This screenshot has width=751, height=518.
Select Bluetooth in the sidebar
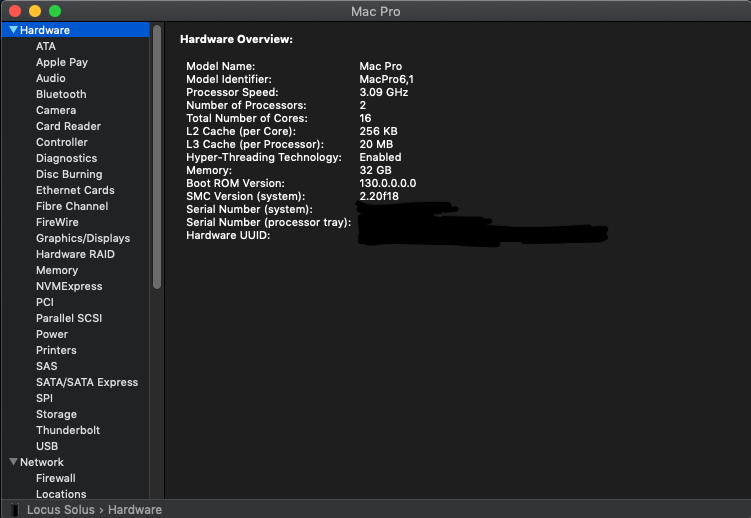pos(61,94)
